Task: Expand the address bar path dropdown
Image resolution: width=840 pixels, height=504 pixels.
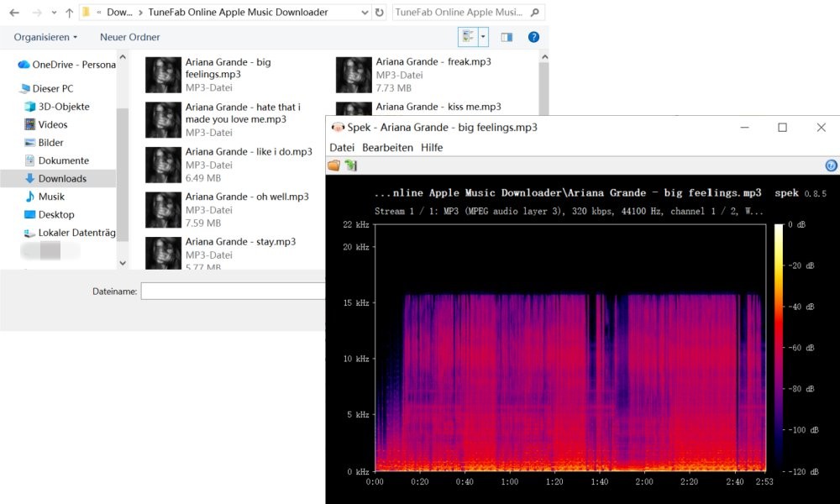Action: click(365, 13)
